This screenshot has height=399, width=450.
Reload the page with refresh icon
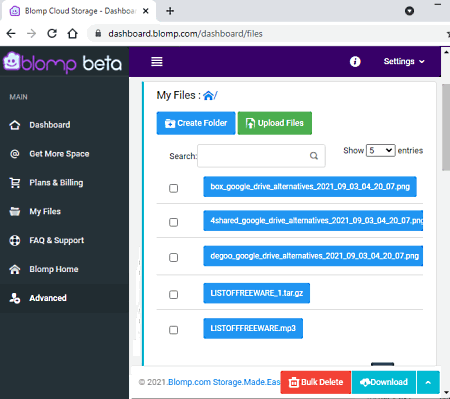point(52,33)
